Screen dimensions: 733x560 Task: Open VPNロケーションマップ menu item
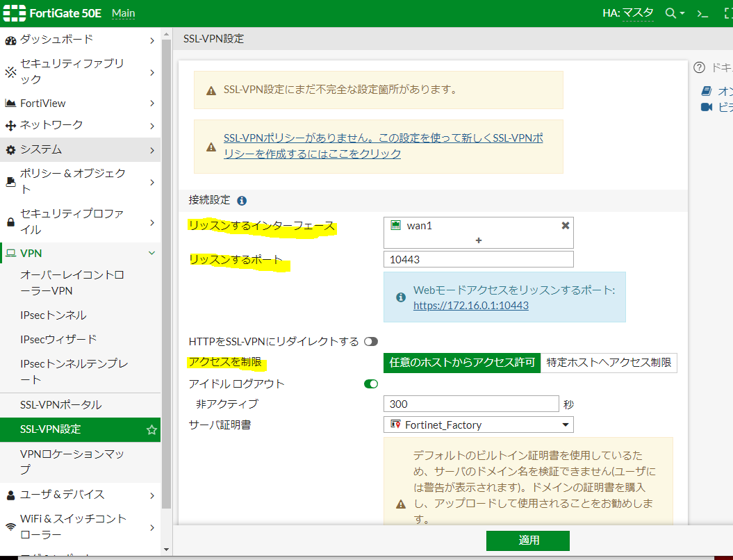[x=81, y=462]
